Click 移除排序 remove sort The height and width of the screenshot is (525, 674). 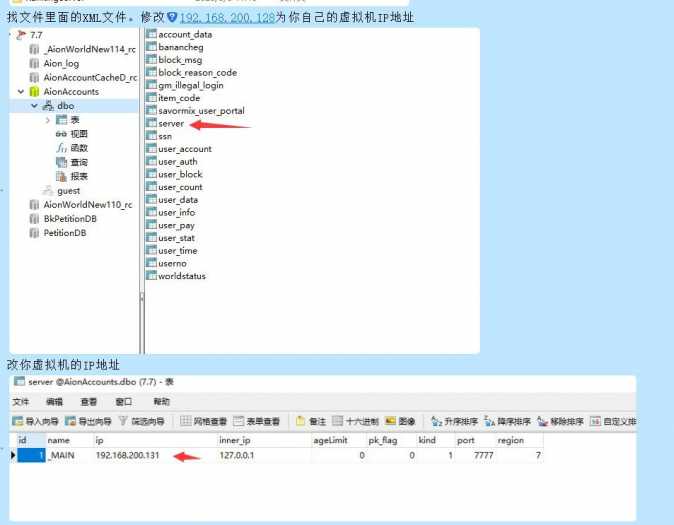click(561, 421)
